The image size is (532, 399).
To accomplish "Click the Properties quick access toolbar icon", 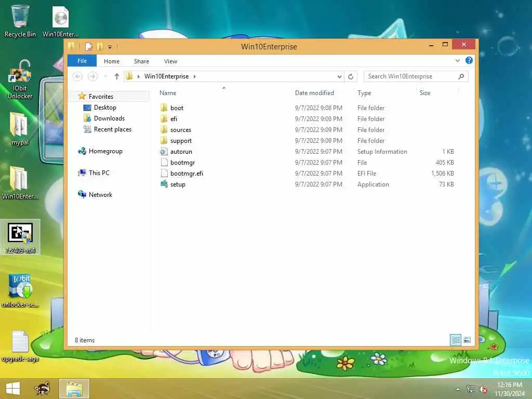I will click(x=88, y=46).
